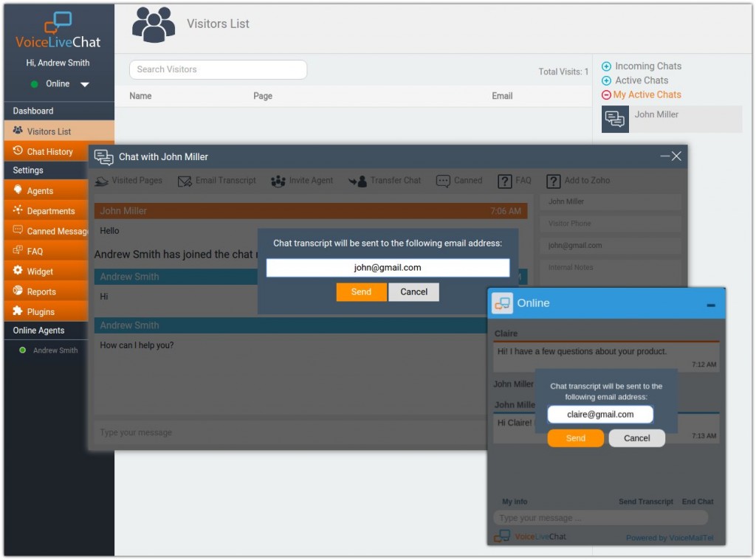Click the Add to Zoho icon

(x=554, y=181)
